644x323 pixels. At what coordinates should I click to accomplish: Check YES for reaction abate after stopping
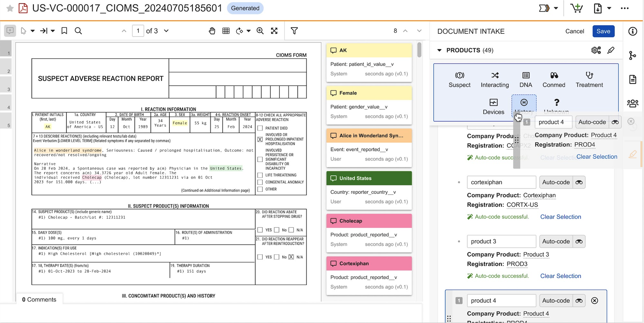(260, 230)
